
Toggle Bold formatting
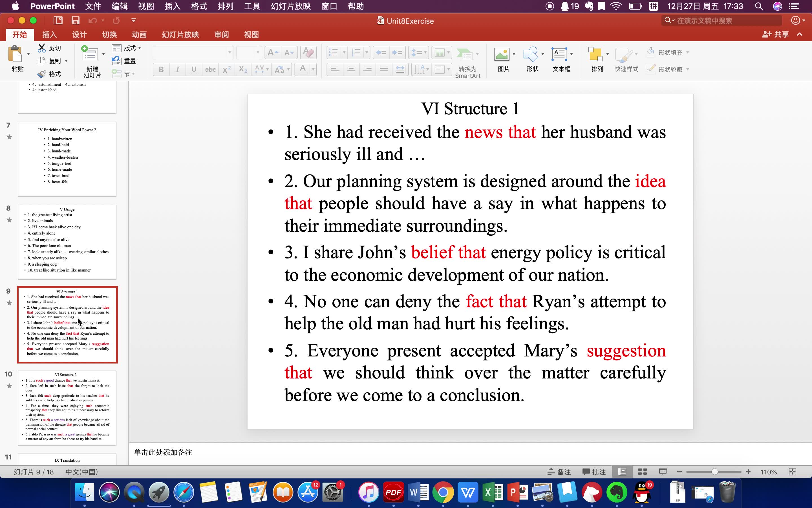(x=161, y=69)
